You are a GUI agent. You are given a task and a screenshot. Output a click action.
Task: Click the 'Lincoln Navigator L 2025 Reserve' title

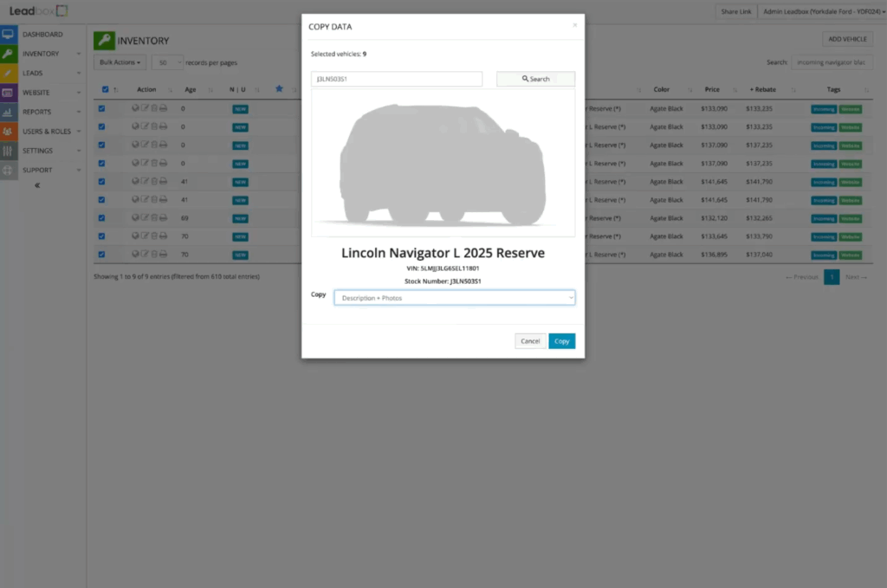(443, 253)
